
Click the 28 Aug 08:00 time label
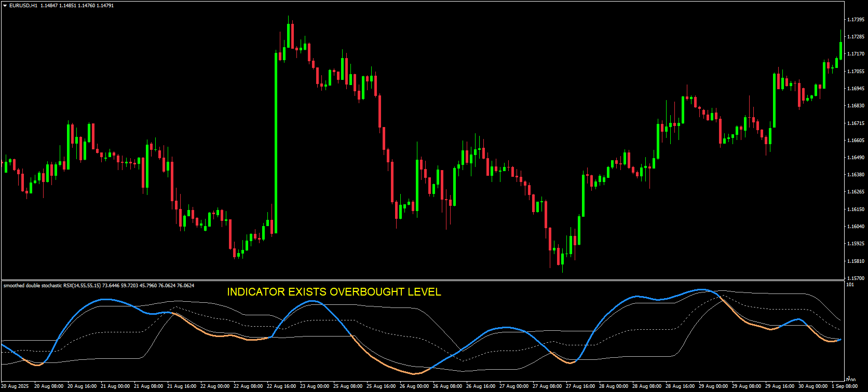pos(647,386)
